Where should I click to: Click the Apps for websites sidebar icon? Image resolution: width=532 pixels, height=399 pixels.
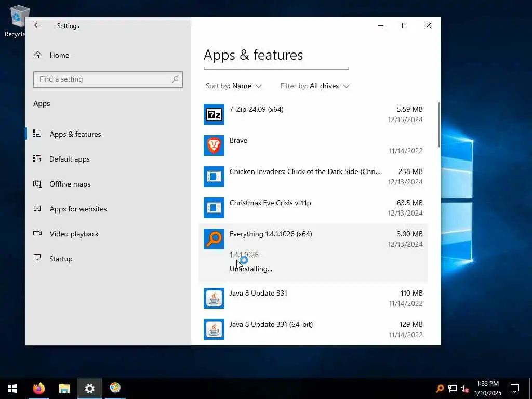pyautogui.click(x=37, y=209)
